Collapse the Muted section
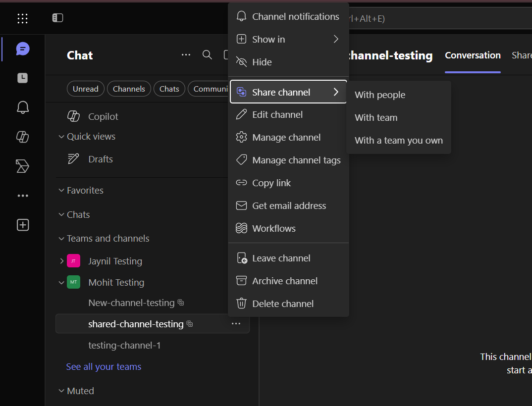 pos(61,391)
